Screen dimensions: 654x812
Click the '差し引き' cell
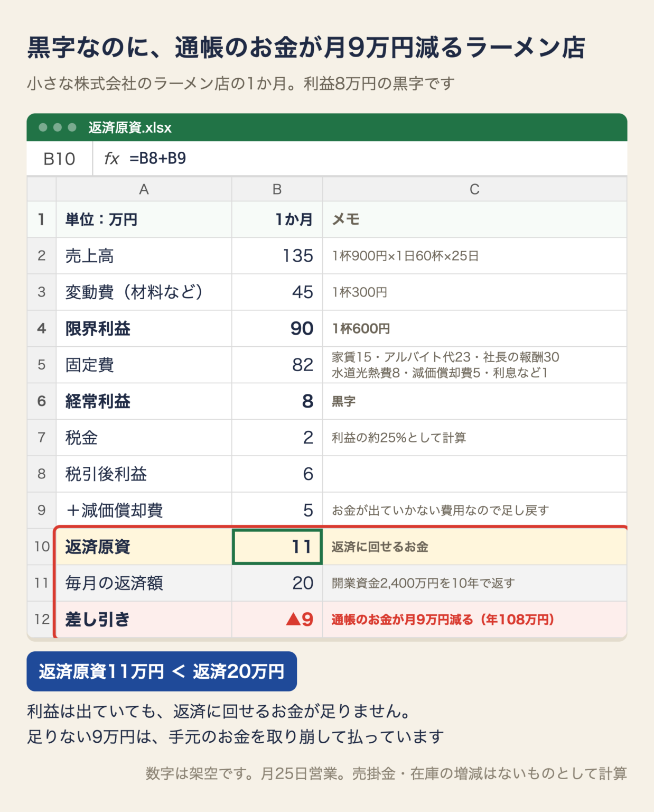click(144, 619)
